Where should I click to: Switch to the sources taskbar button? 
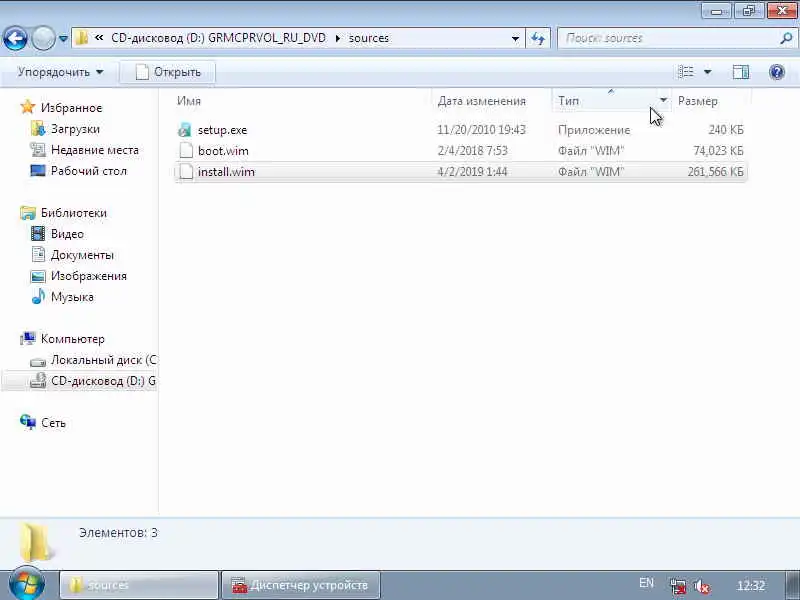pos(139,585)
